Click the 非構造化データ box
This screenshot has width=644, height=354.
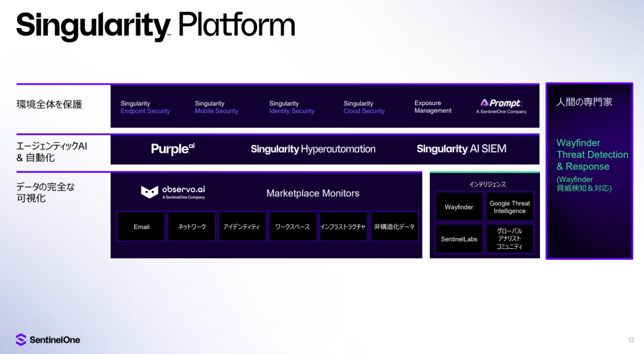pos(394,227)
